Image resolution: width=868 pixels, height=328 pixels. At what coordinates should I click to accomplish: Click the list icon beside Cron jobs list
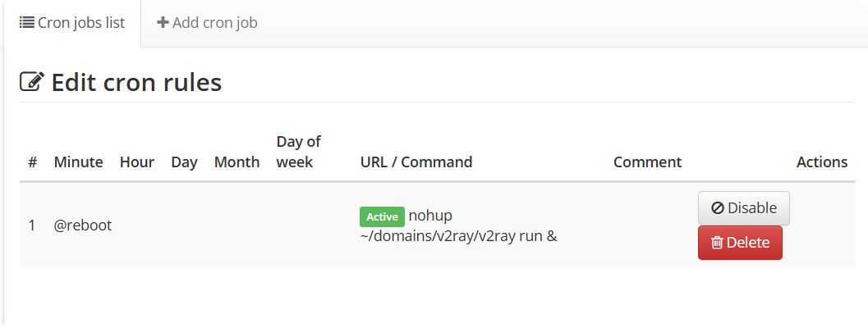[26, 23]
